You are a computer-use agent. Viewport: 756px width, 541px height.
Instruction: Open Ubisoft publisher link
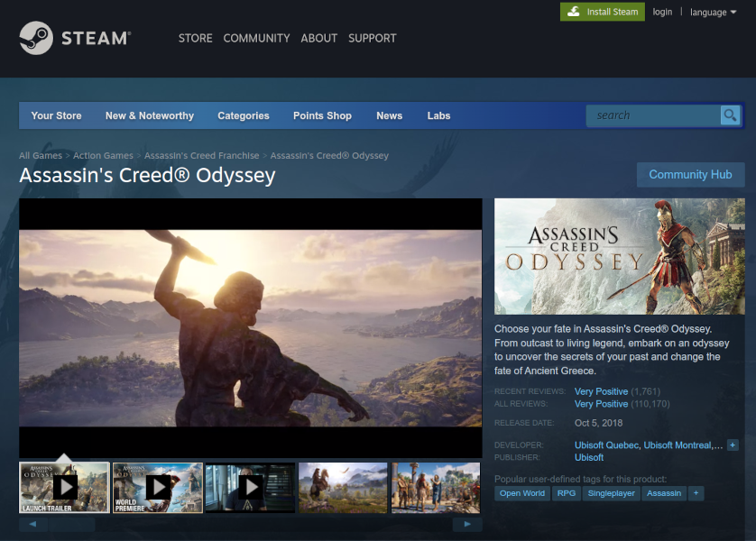point(589,457)
